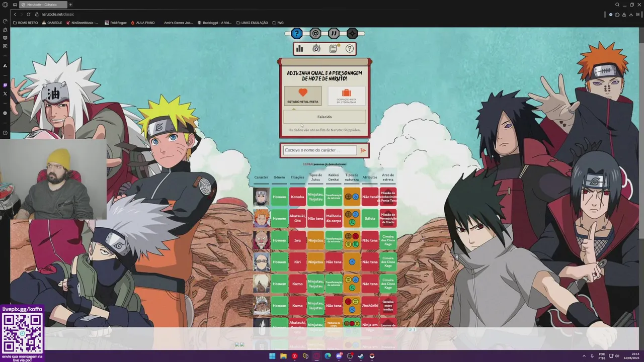Click the Kekkei Genkai column header
This screenshot has width=644, height=362.
[x=334, y=177]
